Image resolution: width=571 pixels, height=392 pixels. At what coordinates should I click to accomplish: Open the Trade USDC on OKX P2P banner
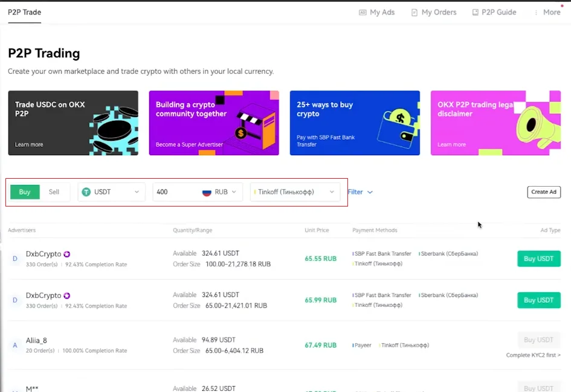(x=73, y=123)
